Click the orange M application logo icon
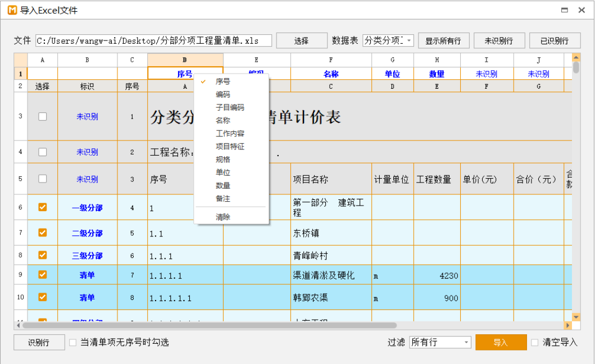 tap(12, 10)
